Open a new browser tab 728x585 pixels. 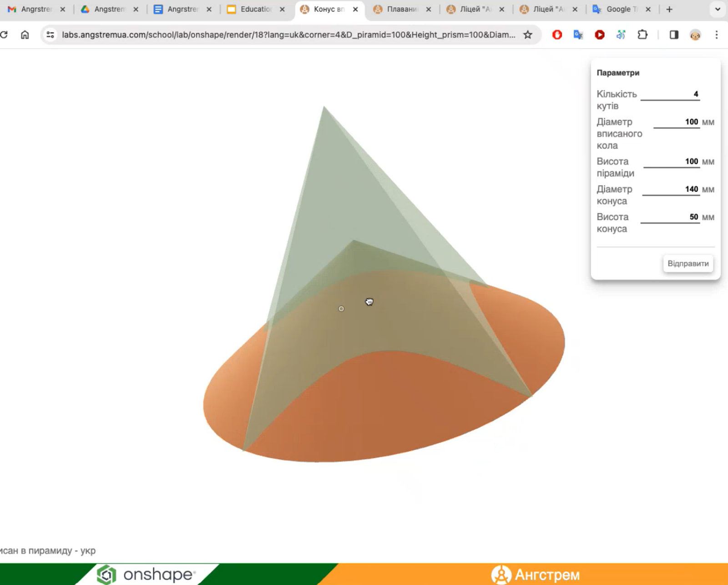[x=669, y=9]
